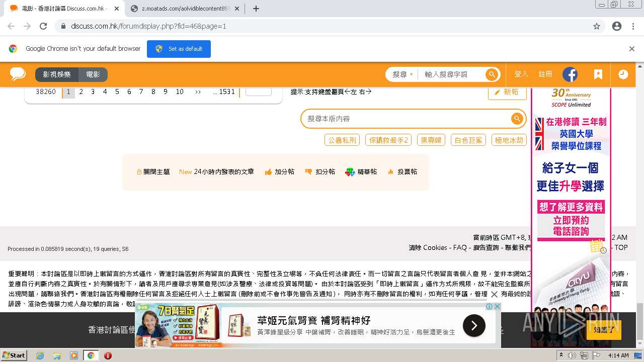Open the Facebook icon in header
The image size is (644, 362).
pyautogui.click(x=570, y=74)
